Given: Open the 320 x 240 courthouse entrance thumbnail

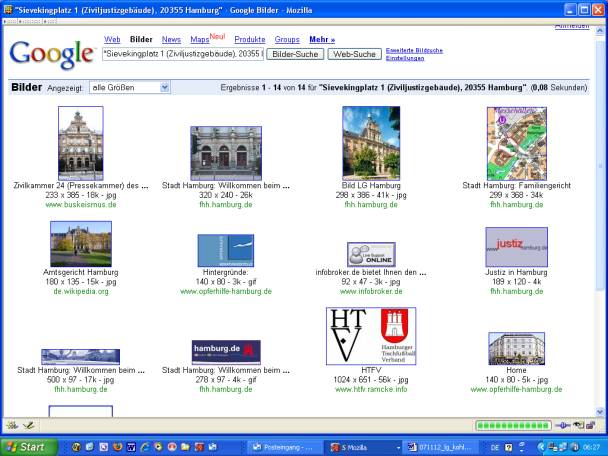Looking at the screenshot, I should [226, 153].
